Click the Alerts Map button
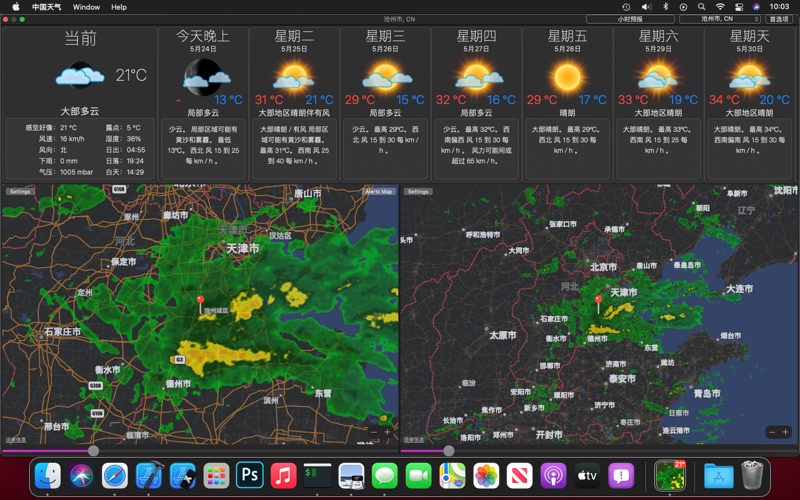 click(x=379, y=191)
